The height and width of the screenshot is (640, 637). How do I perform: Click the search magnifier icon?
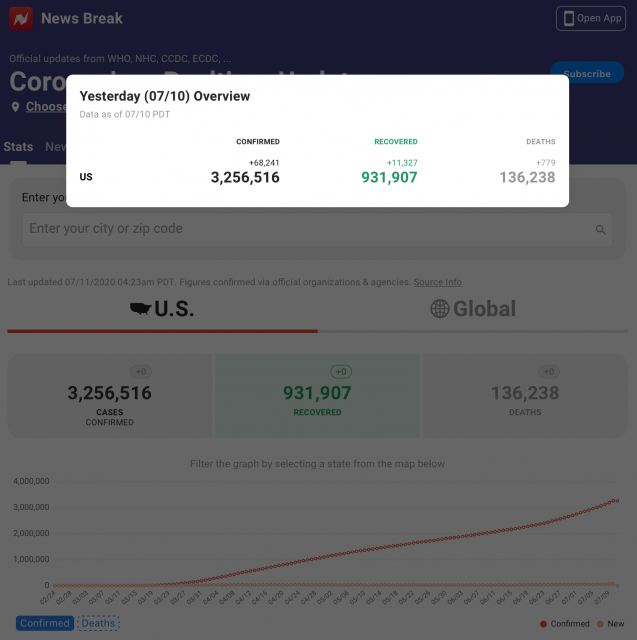point(601,229)
